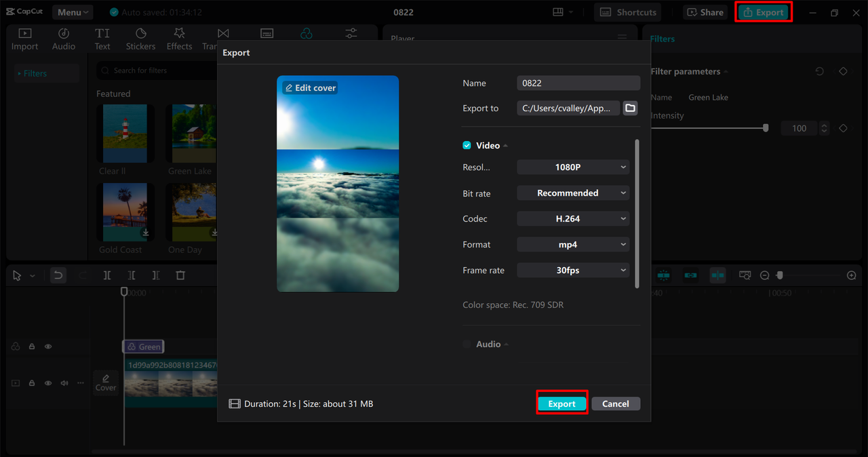Click Edit cover on the preview
Viewport: 868px width, 457px height.
pos(310,88)
